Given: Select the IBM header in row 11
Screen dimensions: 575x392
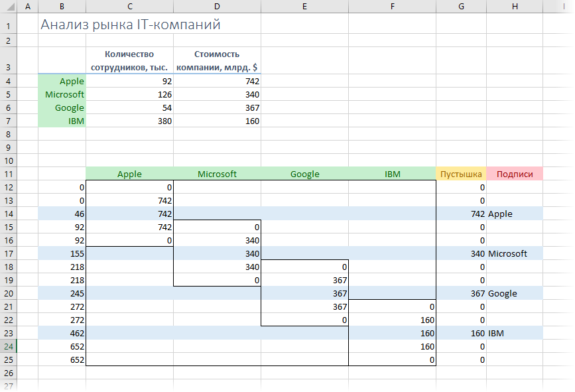Looking at the screenshot, I should [393, 174].
